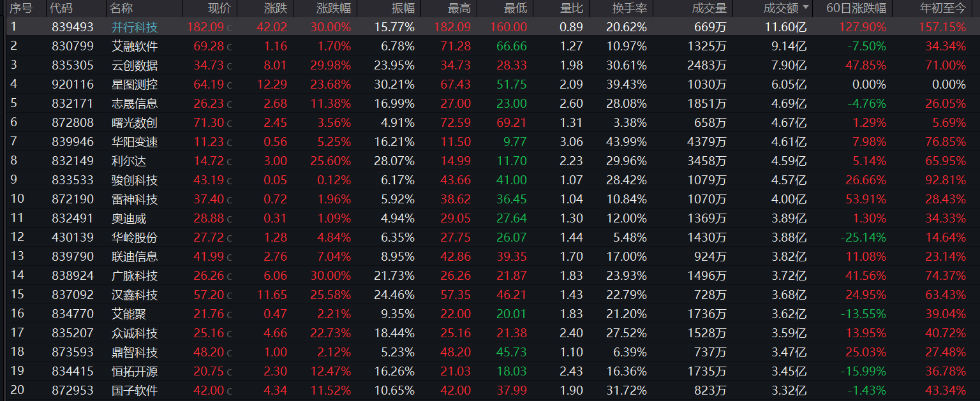Click 艾融软件 turnover 9.14亿
Image resolution: width=980 pixels, height=401 pixels.
coord(789,46)
